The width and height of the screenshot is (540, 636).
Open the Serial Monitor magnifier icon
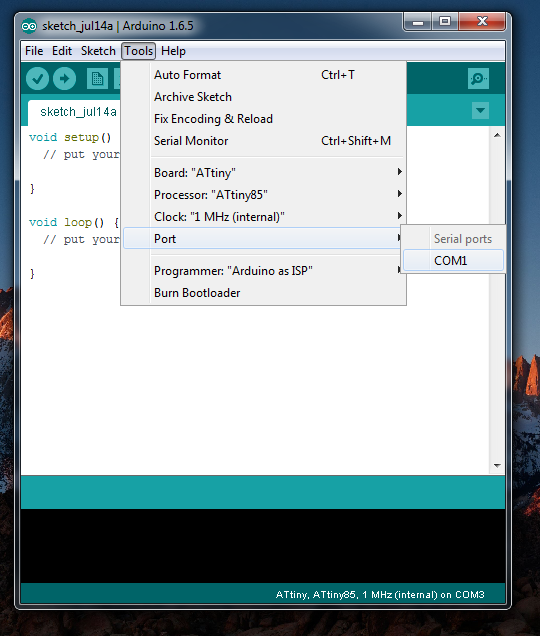478,79
